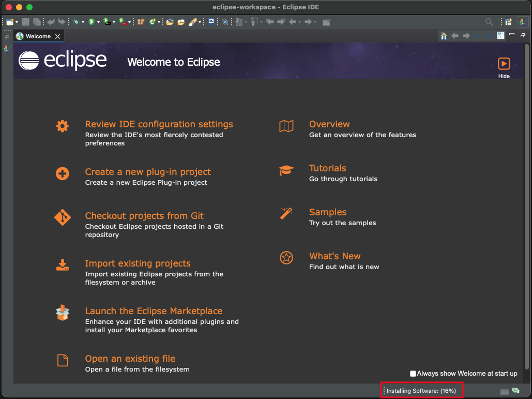Click the New Java Class icon
Viewport: 532px width, 399px height.
click(x=153, y=22)
